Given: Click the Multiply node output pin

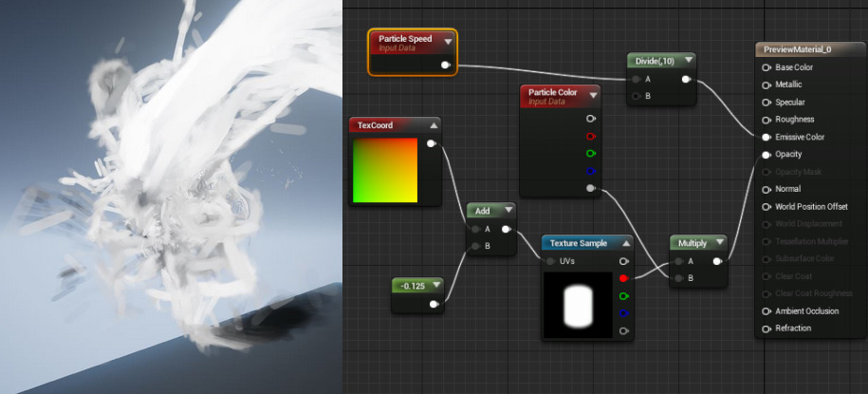Looking at the screenshot, I should [x=717, y=261].
